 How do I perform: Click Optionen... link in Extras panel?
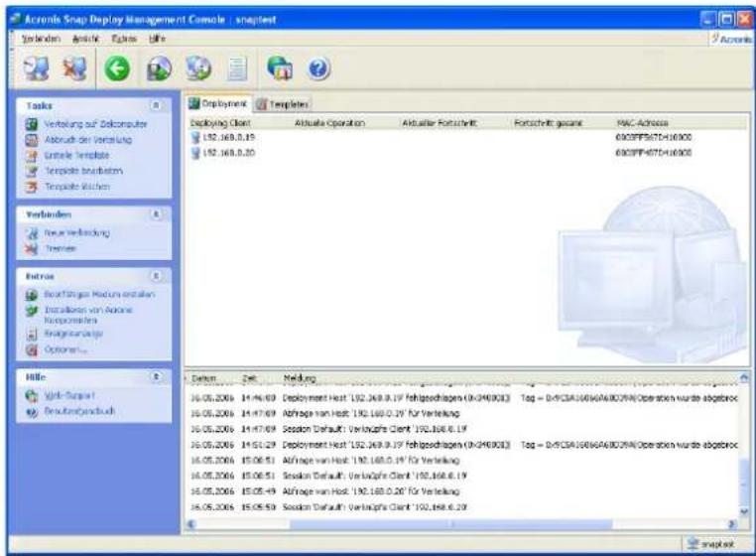pyautogui.click(x=65, y=349)
